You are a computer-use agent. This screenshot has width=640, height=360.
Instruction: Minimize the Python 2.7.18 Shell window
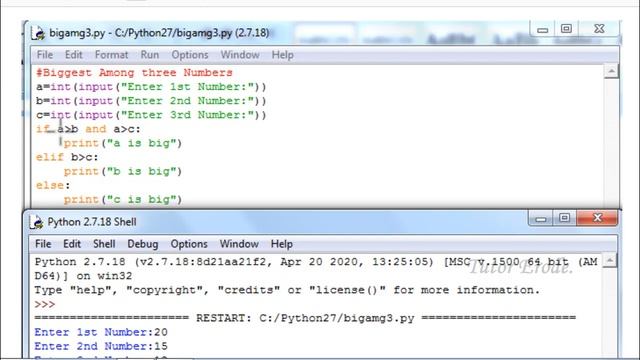[541, 218]
